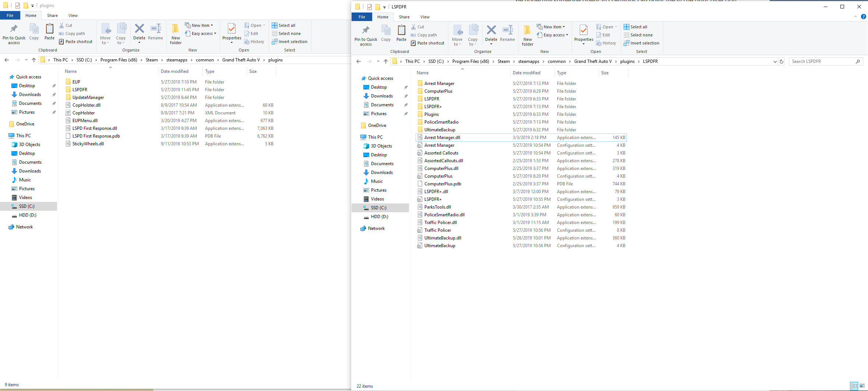Click Grand Theft Auto V breadcrumb in plugins window
This screenshot has height=391, width=868.
tap(241, 60)
